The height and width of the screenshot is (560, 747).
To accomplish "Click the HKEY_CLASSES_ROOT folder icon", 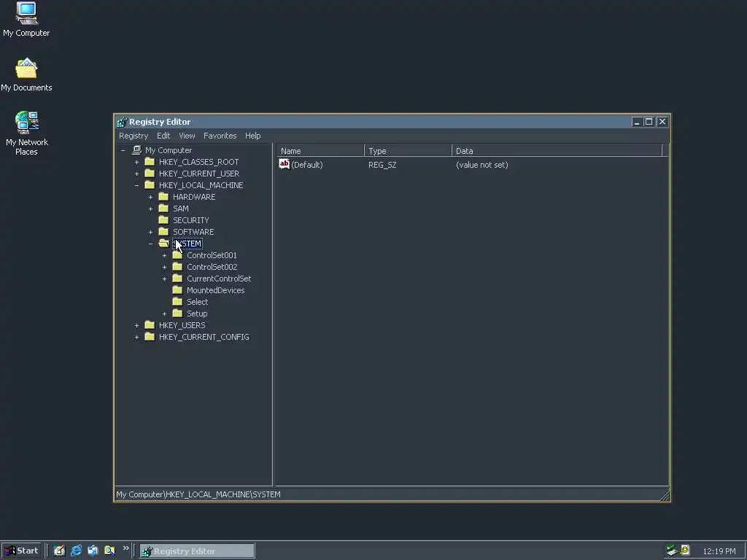I will tap(150, 161).
